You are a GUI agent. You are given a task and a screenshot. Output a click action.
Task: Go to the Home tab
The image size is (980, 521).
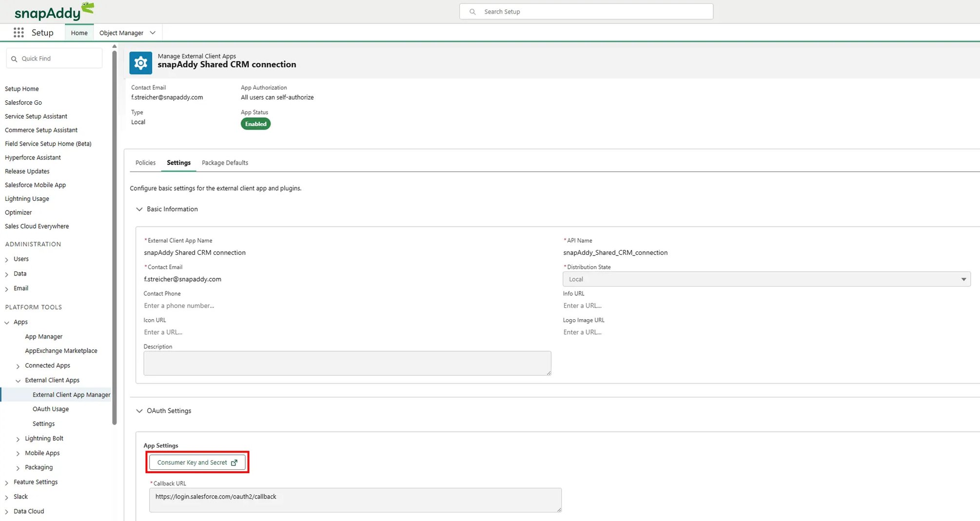pyautogui.click(x=79, y=33)
